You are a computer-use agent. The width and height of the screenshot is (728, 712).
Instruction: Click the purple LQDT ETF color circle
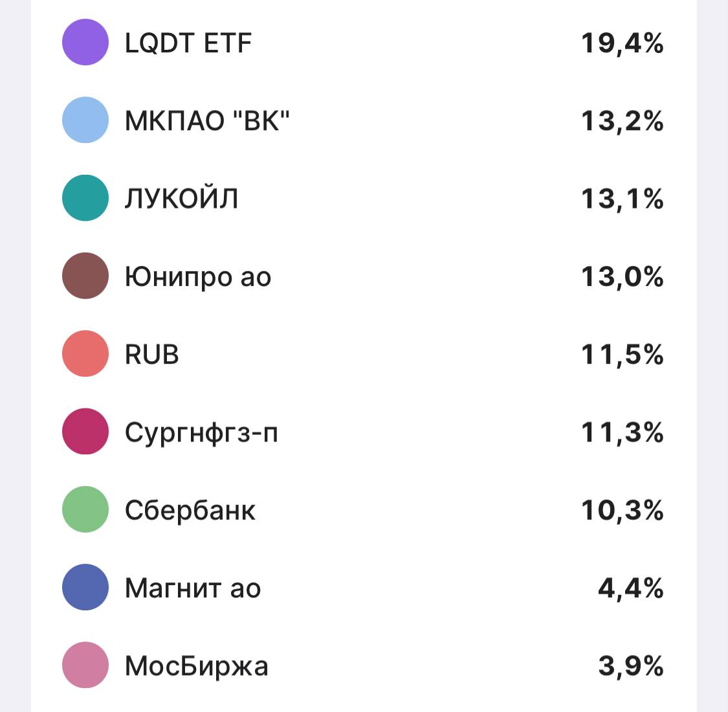coord(85,43)
